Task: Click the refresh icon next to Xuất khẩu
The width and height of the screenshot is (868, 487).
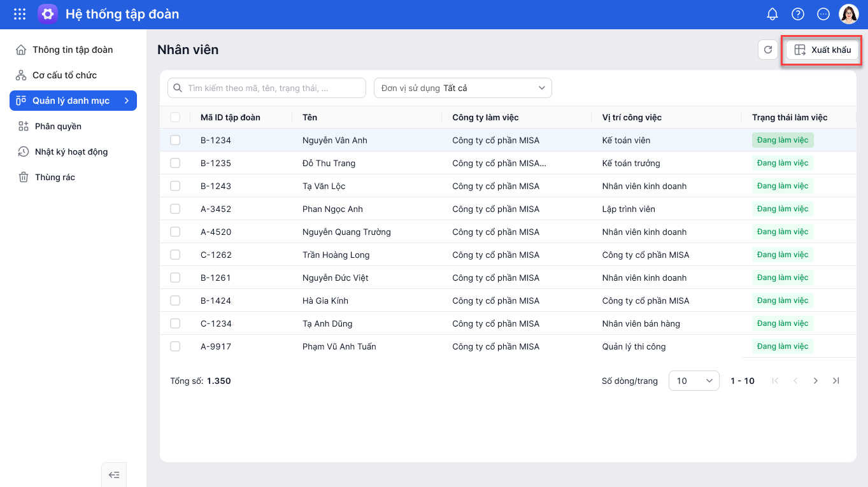Action: (768, 50)
